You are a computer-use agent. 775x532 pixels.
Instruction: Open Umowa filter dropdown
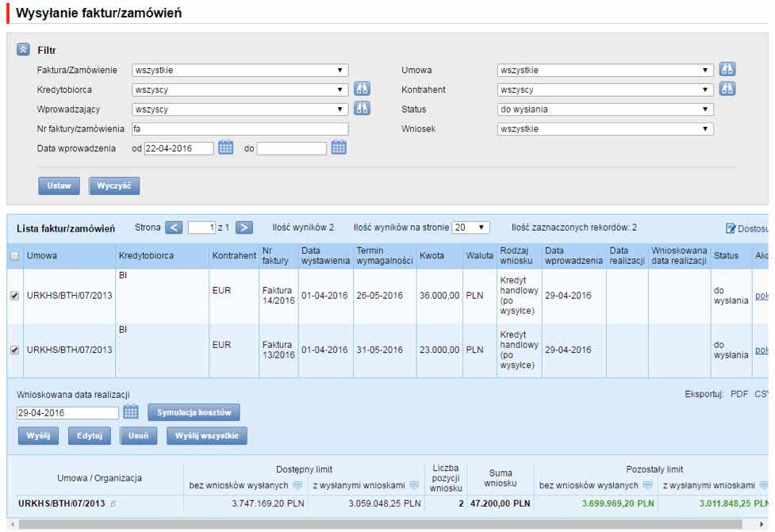tap(605, 70)
